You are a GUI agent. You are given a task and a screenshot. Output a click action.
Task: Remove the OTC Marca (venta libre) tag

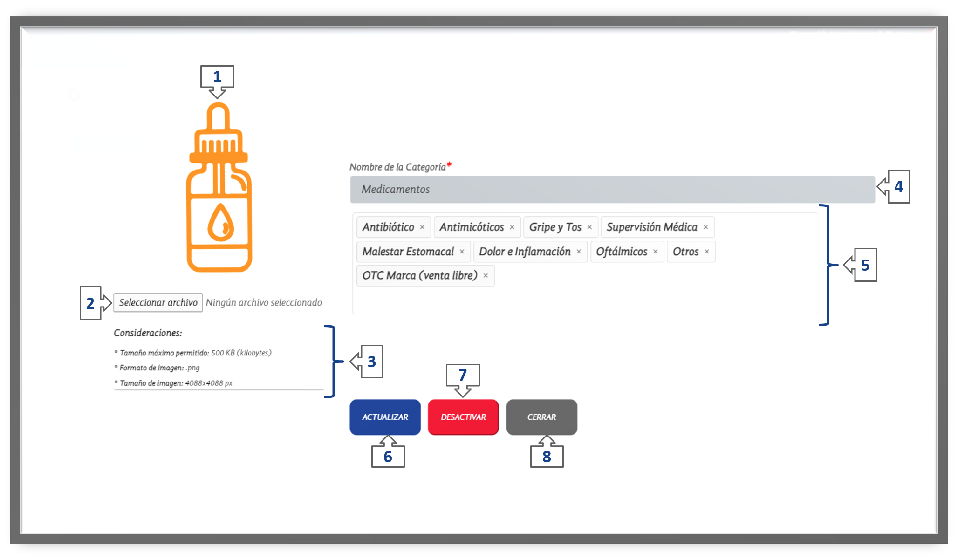click(x=486, y=276)
